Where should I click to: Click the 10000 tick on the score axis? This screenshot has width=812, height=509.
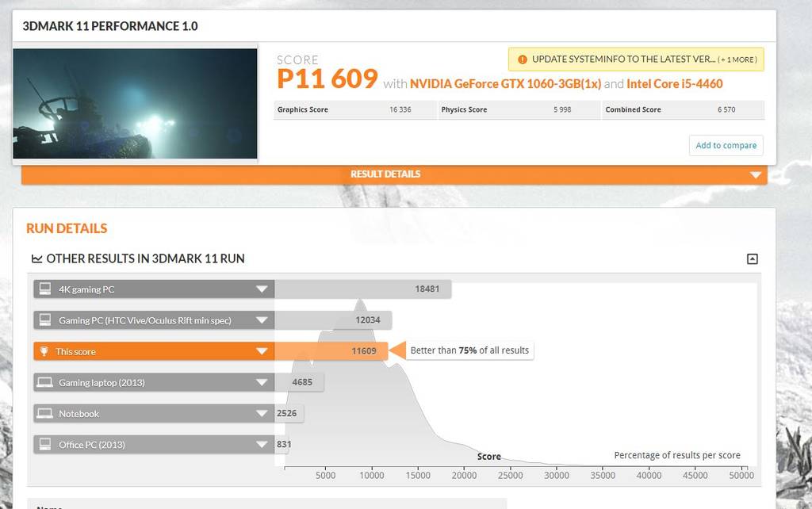[x=372, y=476]
